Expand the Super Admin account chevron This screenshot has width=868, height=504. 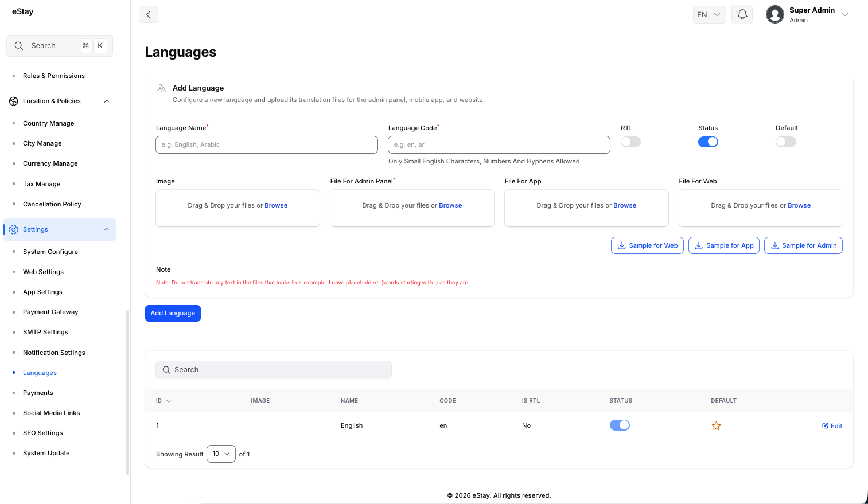844,14
